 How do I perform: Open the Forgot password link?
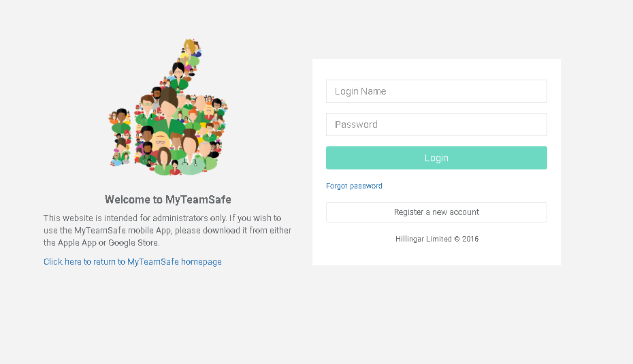[354, 186]
